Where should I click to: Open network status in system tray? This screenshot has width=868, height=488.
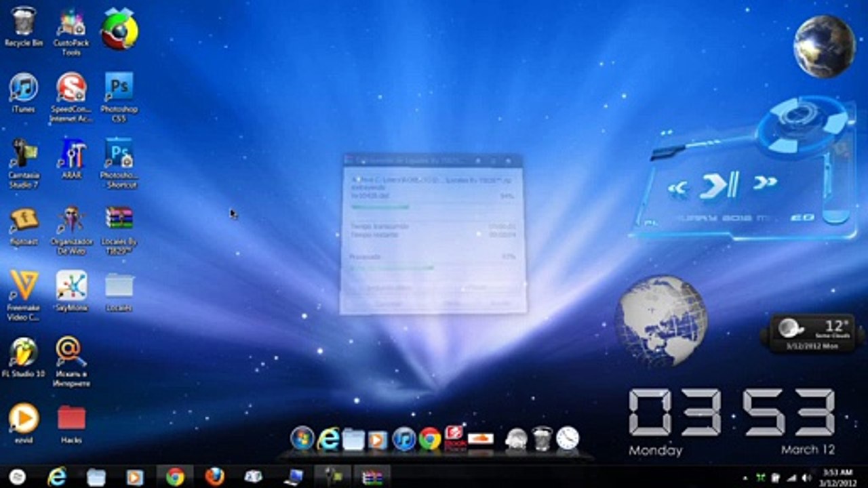pos(791,478)
